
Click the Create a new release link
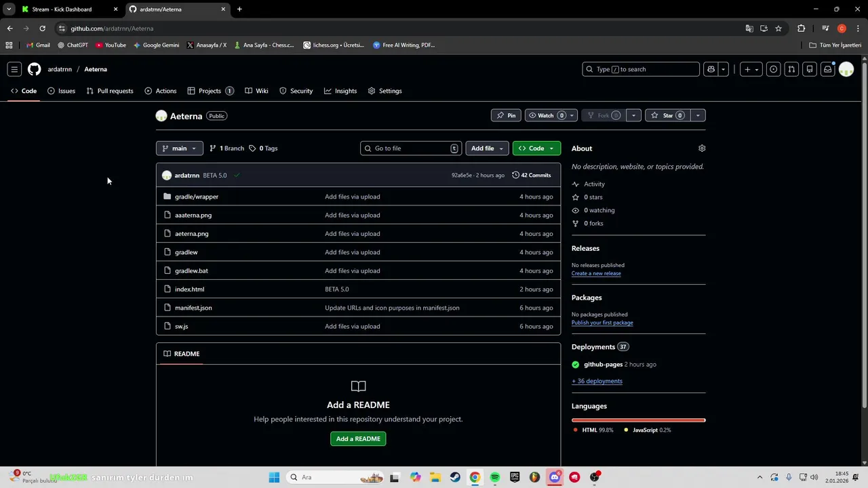click(596, 273)
